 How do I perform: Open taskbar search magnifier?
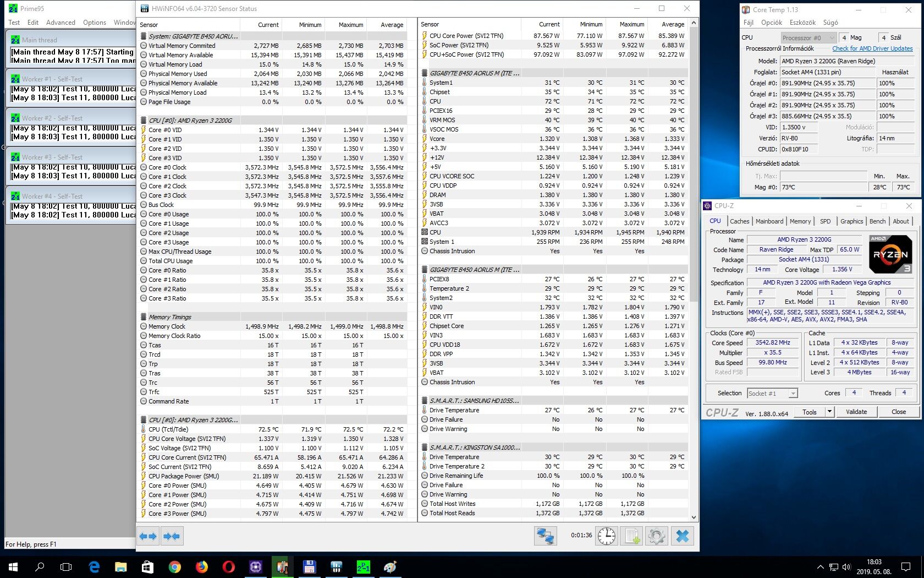click(x=40, y=566)
